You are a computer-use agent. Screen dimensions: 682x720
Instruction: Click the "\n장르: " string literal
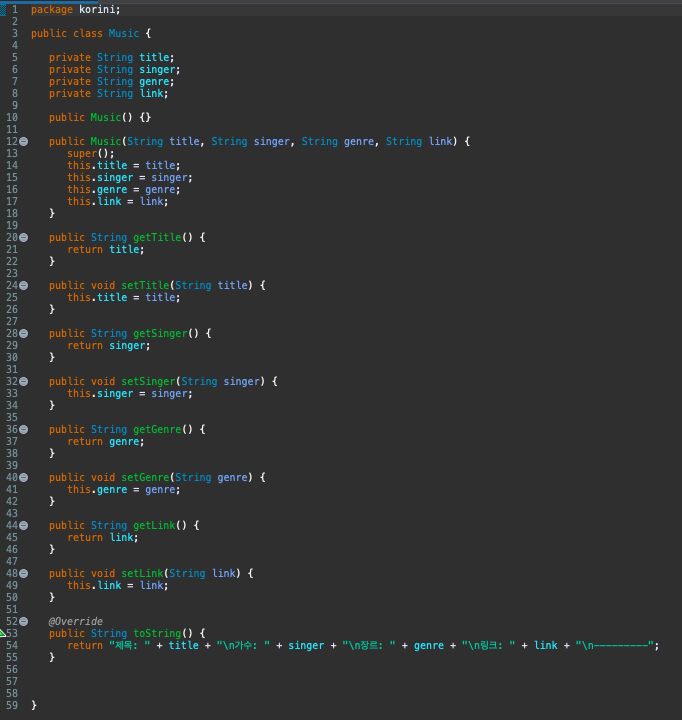[369, 645]
